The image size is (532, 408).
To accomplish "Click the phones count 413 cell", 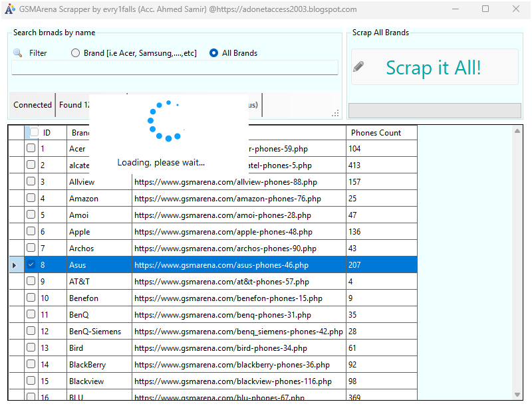I will click(381, 165).
